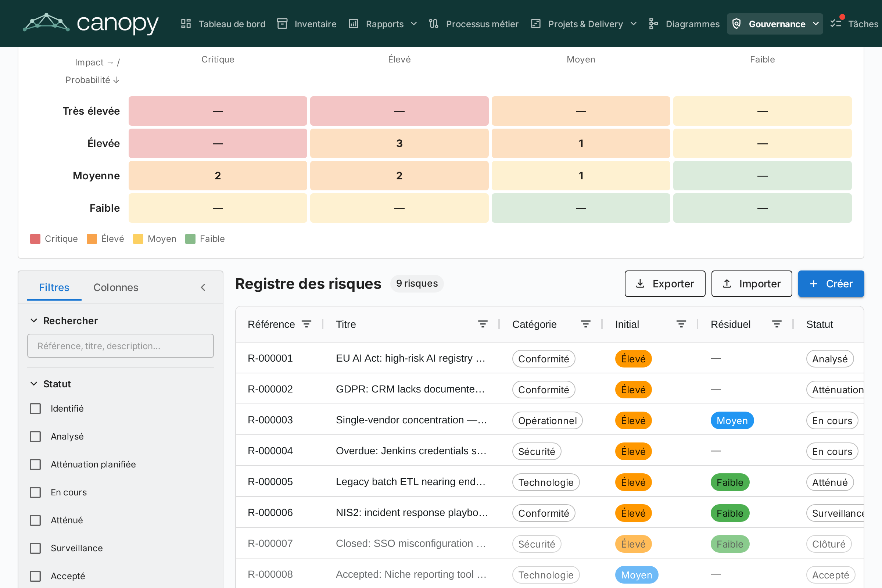This screenshot has height=588, width=882.
Task: Collapse the filters side panel
Action: [x=203, y=288]
